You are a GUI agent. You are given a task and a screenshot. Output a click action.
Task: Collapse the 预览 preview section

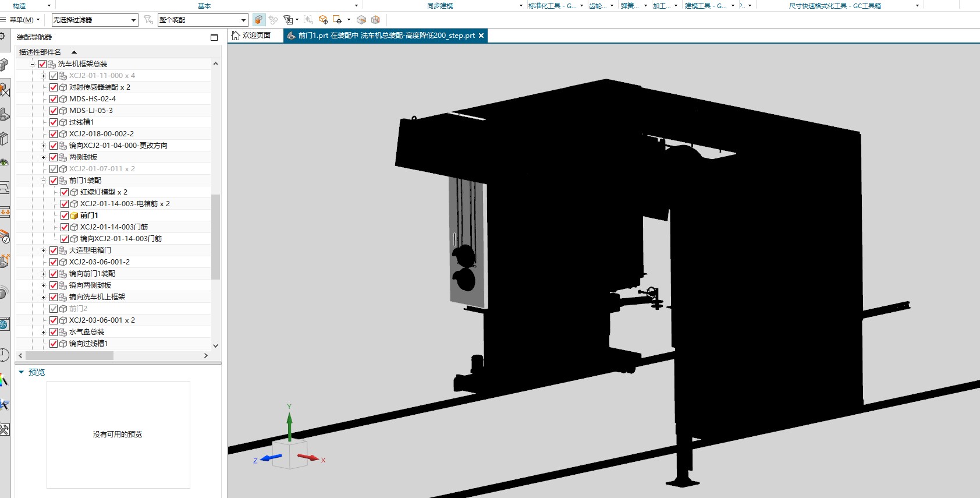point(22,372)
